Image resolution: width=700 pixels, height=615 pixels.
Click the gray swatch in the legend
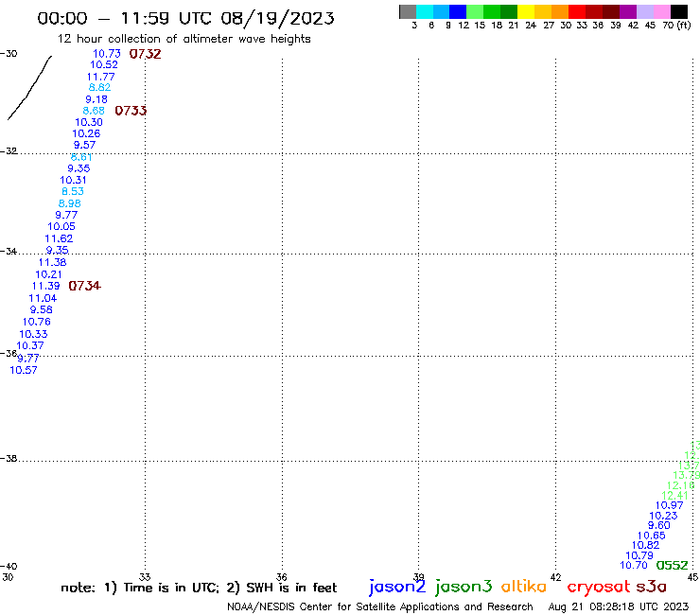pyautogui.click(x=408, y=11)
